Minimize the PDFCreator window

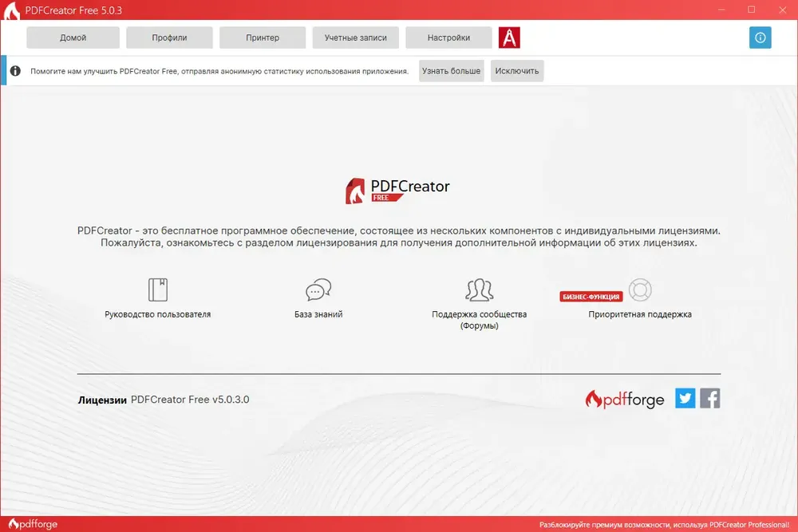click(721, 10)
